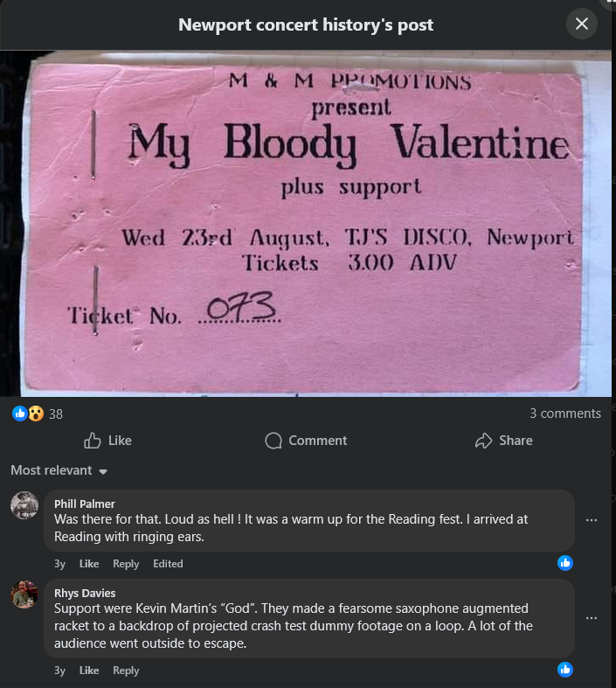Like Rhys Davies' comment
Viewport: 616px width, 688px height.
pos(89,671)
